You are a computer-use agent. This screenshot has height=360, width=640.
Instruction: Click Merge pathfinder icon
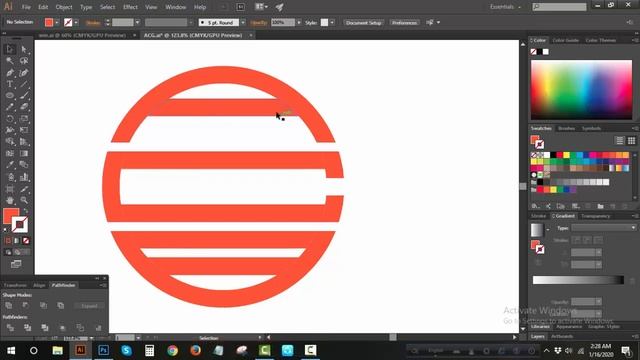(x=45, y=327)
